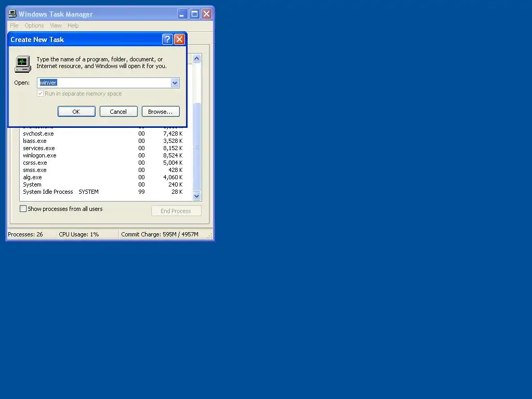The width and height of the screenshot is (532, 399).
Task: Click Processes: 26 in the status bar
Action: coord(25,234)
